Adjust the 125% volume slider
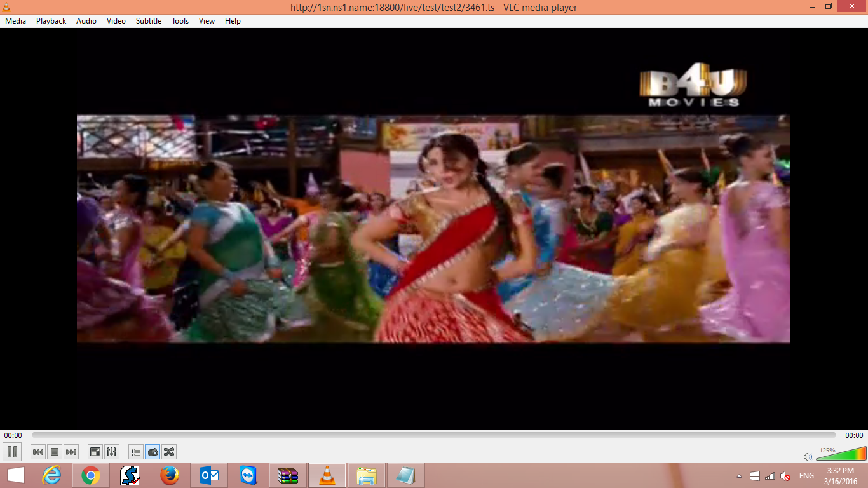Viewport: 868px width, 488px height. [x=841, y=454]
